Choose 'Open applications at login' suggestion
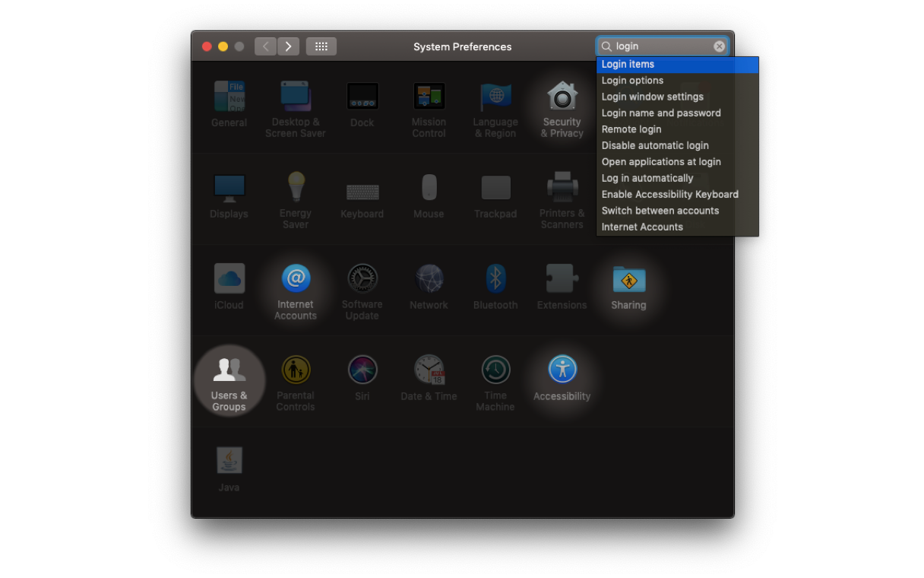The width and height of the screenshot is (924, 578). point(678,162)
